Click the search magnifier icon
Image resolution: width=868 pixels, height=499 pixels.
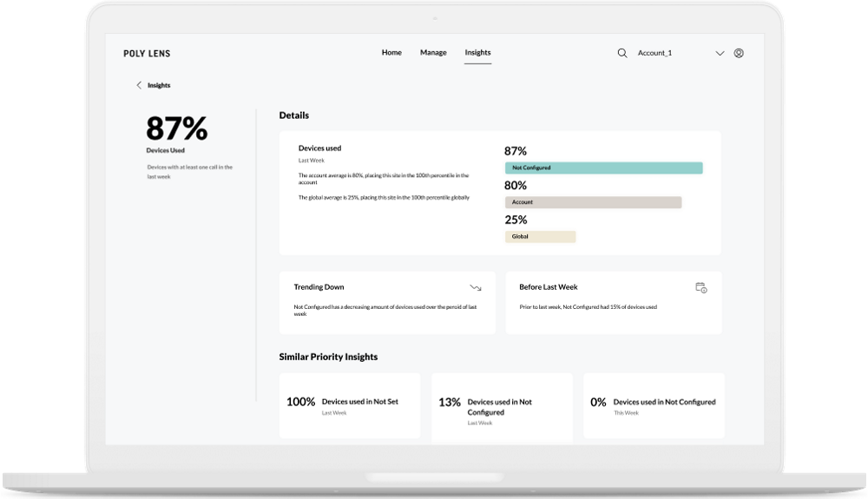point(621,53)
